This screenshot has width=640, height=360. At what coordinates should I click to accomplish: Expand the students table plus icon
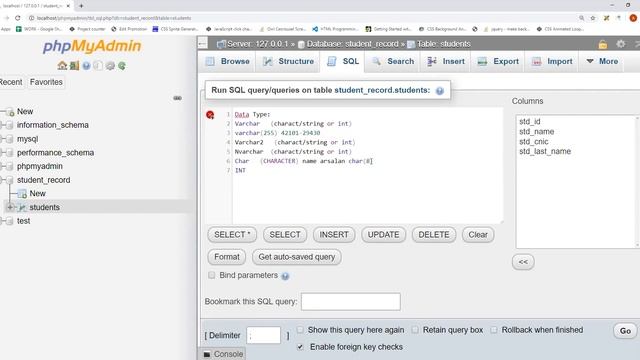coord(10,207)
